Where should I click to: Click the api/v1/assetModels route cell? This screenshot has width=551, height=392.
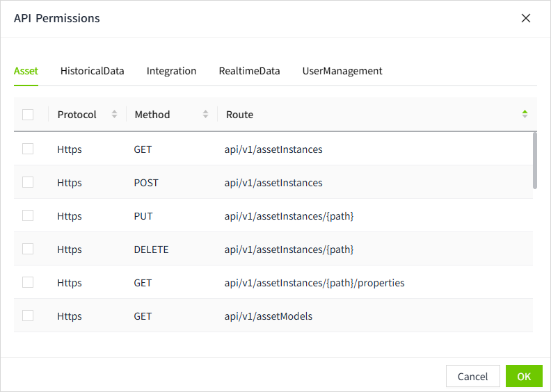tap(269, 316)
